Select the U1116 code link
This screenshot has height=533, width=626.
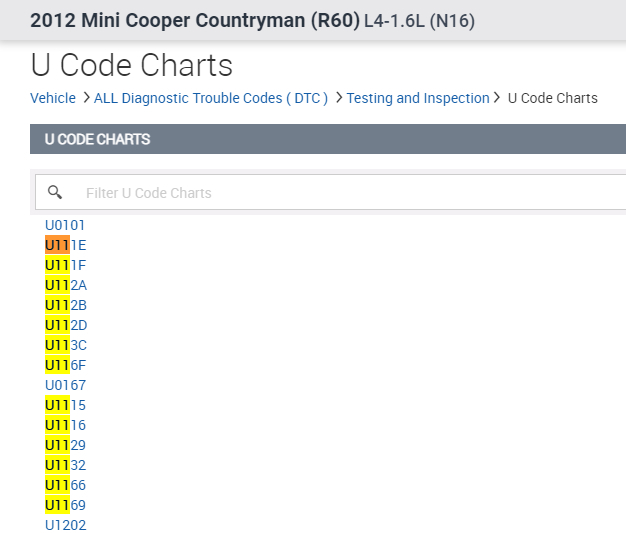(x=65, y=425)
